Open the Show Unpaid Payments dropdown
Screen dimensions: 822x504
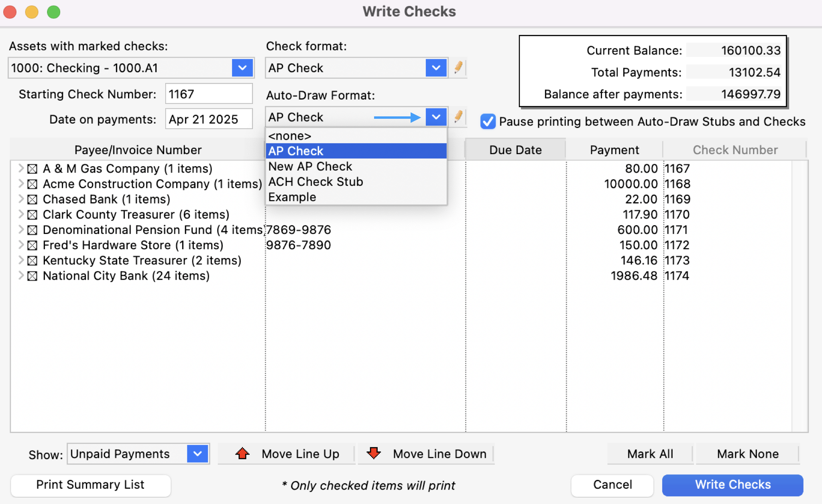[x=197, y=454]
